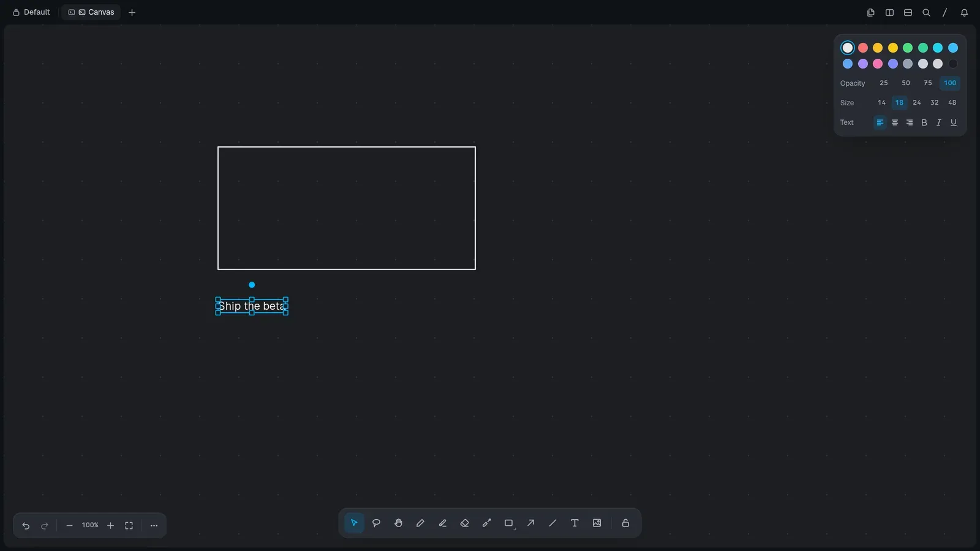The width and height of the screenshot is (980, 551).
Task: Reset zoom via 100% label
Action: pos(90,525)
